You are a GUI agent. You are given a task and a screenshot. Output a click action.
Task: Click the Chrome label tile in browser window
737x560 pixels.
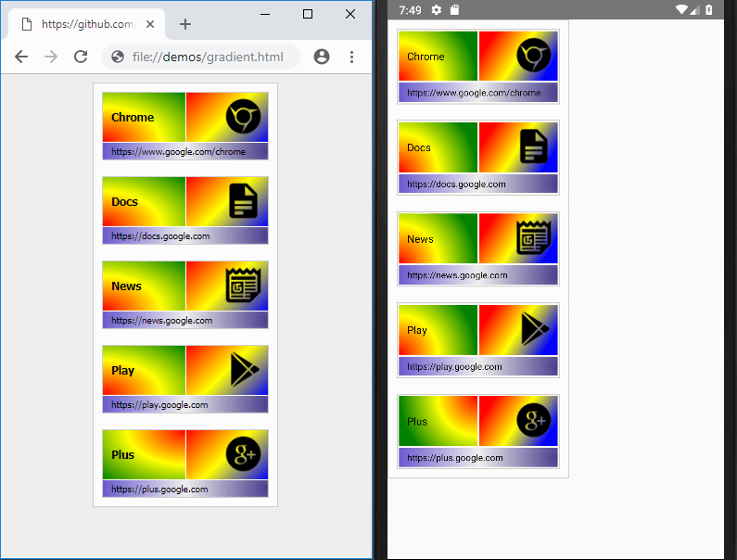pyautogui.click(x=144, y=117)
